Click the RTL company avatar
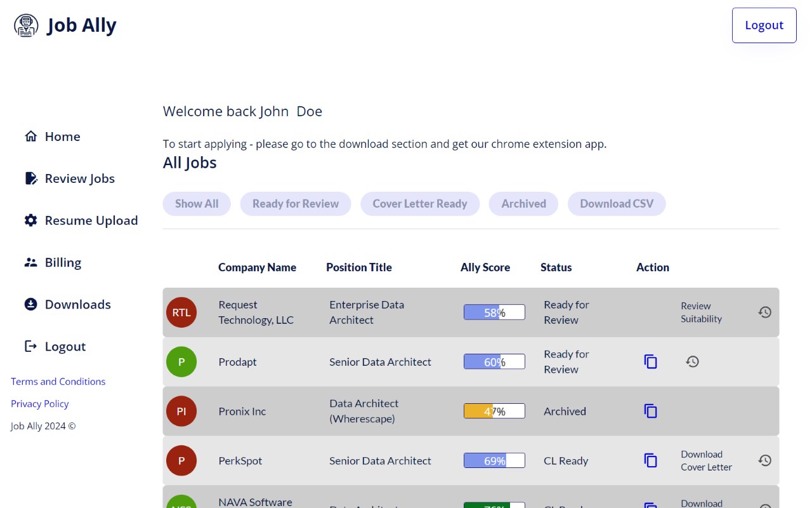Screen dimensions: 812x508 point(181,312)
